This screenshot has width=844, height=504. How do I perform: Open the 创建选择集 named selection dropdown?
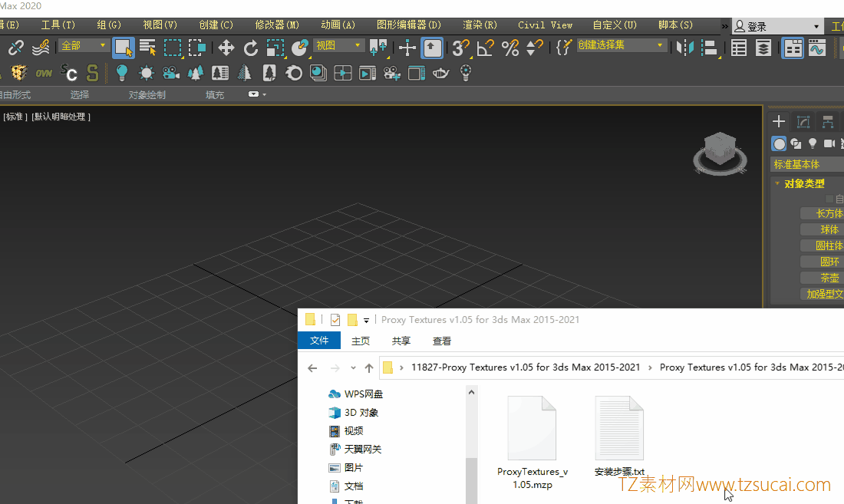point(621,45)
